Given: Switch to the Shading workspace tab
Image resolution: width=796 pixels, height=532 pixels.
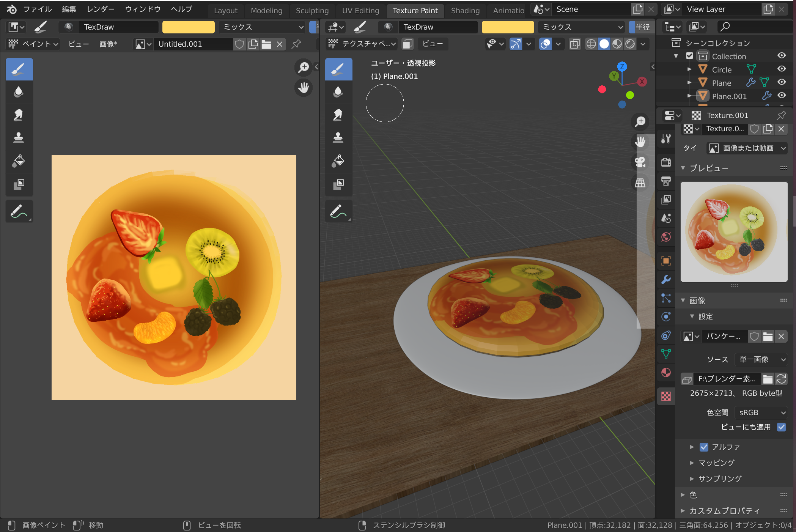Looking at the screenshot, I should coord(465,11).
